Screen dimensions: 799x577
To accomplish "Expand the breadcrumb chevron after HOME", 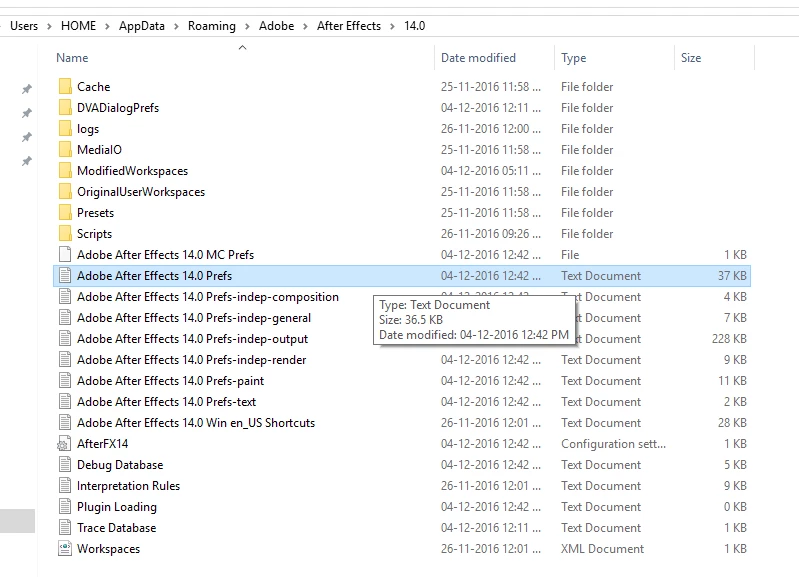I will pyautogui.click(x=108, y=27).
